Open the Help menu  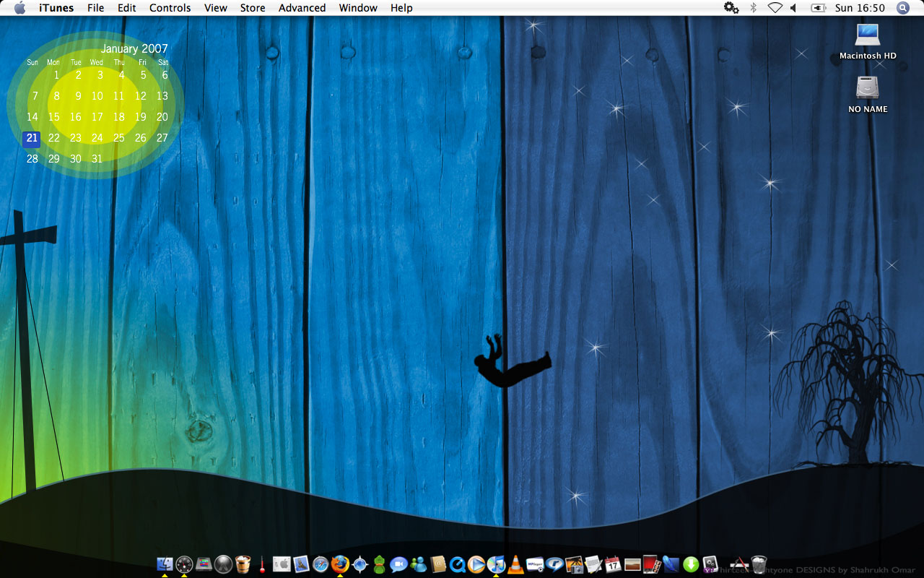(x=401, y=8)
